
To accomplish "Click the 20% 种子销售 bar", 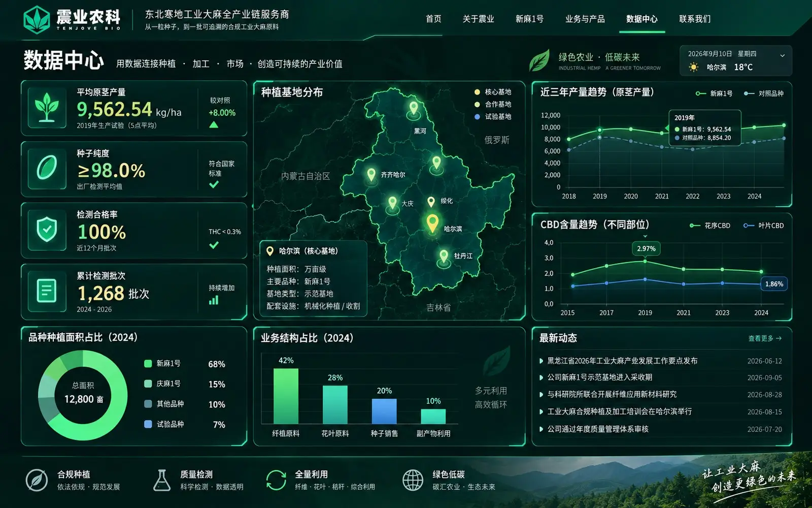I will click(x=384, y=411).
